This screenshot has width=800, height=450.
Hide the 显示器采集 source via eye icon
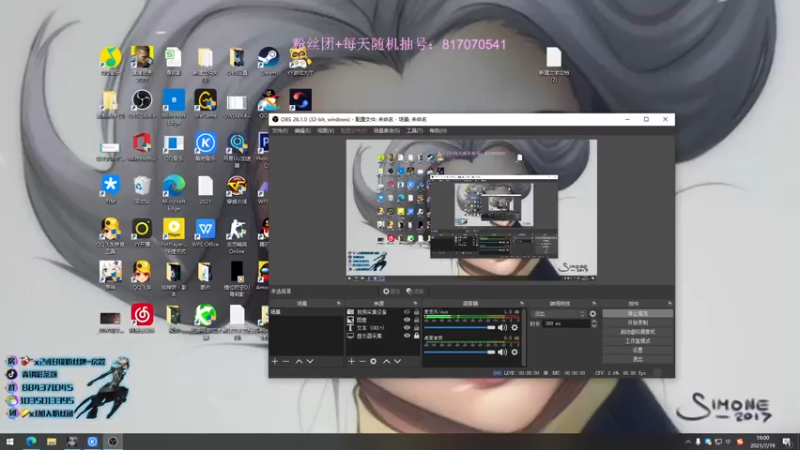coord(407,336)
